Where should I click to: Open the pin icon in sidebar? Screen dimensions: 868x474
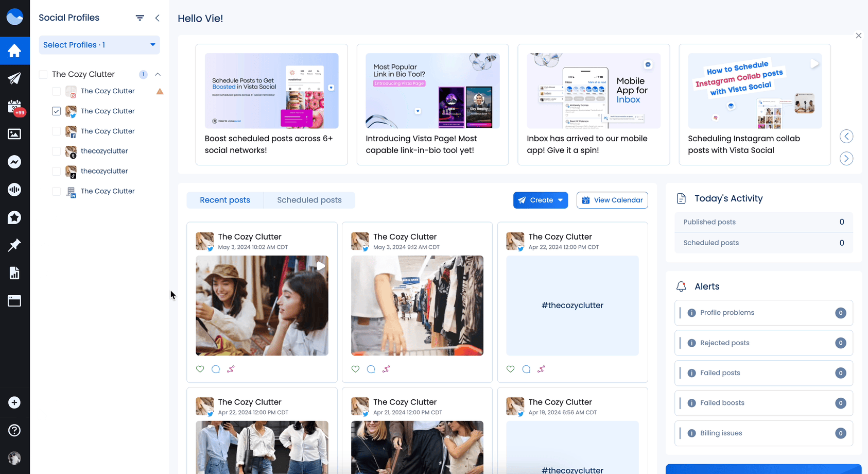pyautogui.click(x=14, y=245)
